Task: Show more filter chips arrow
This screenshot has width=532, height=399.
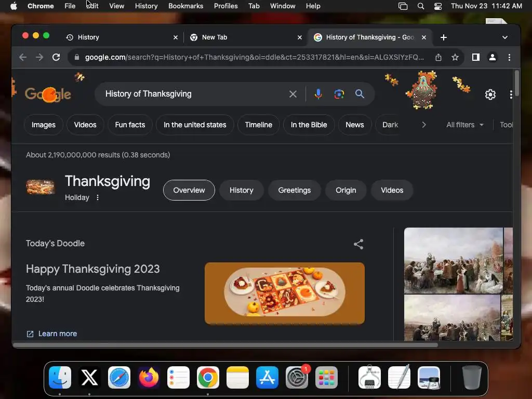Action: (424, 125)
